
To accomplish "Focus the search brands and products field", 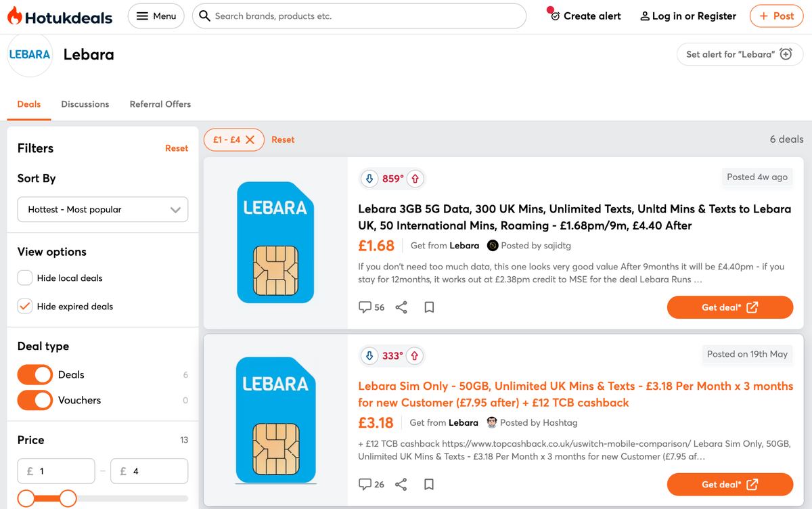I will point(359,16).
